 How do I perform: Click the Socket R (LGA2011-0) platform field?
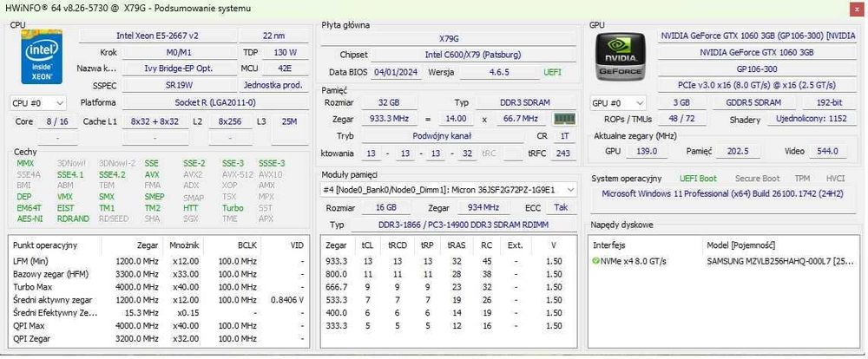tap(215, 103)
